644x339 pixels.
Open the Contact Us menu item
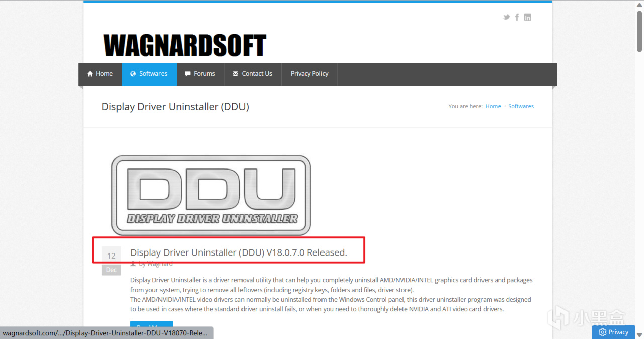pyautogui.click(x=252, y=74)
